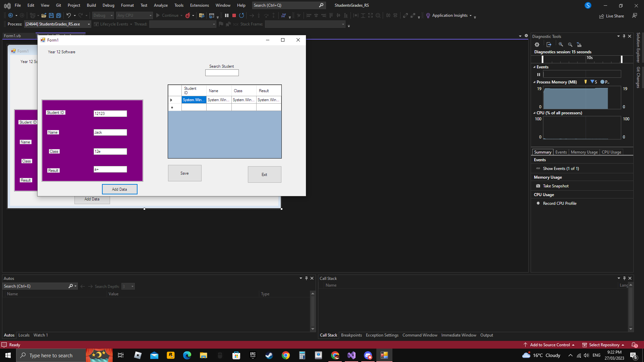This screenshot has height=362, width=644.
Task: Pin the Autos window
Action: click(306, 278)
